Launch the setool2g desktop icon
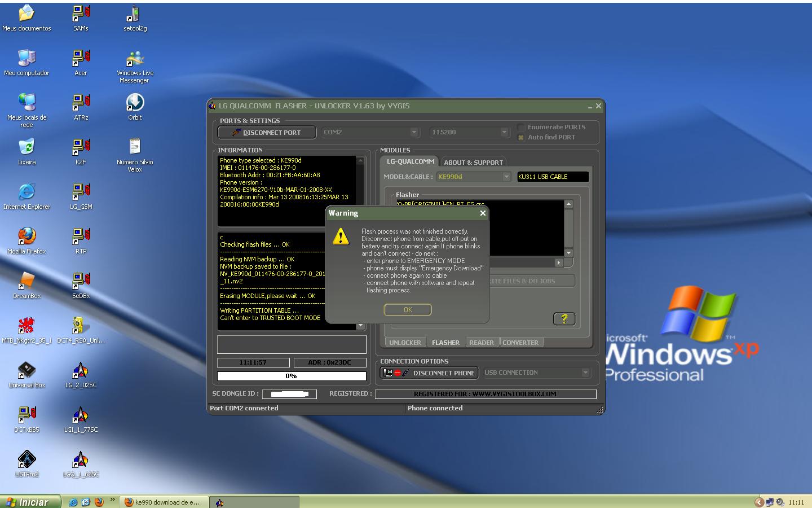Viewport: 812px width, 508px height. (x=135, y=18)
